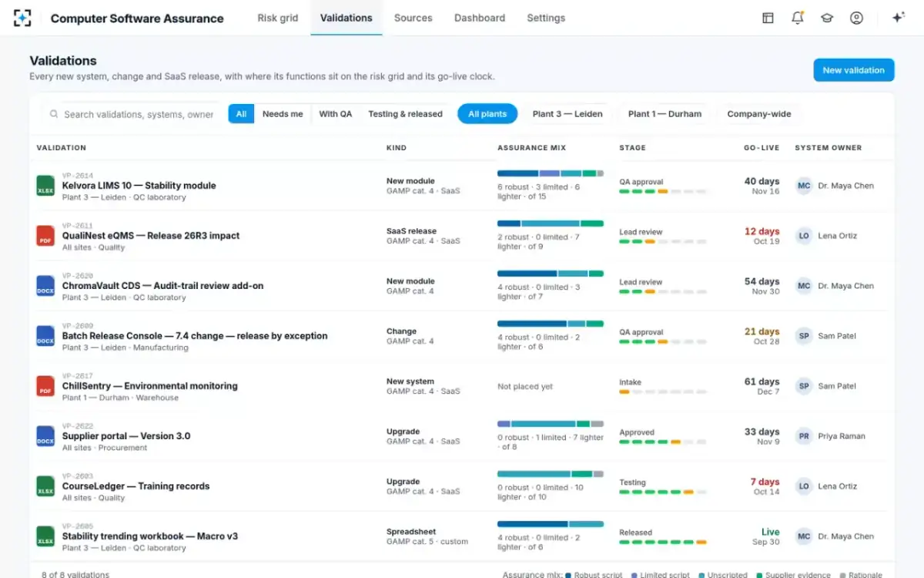Click 'Supplier portal — Version 3.0' title
The height and width of the screenshot is (578, 924).
point(126,436)
